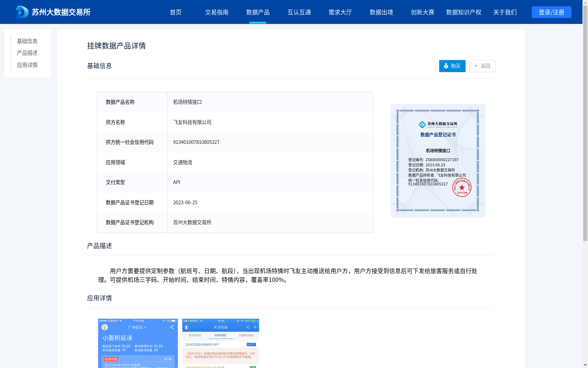Screen dimensions: 588x368
Task: Open the 关于我们 page
Action: [x=505, y=12]
